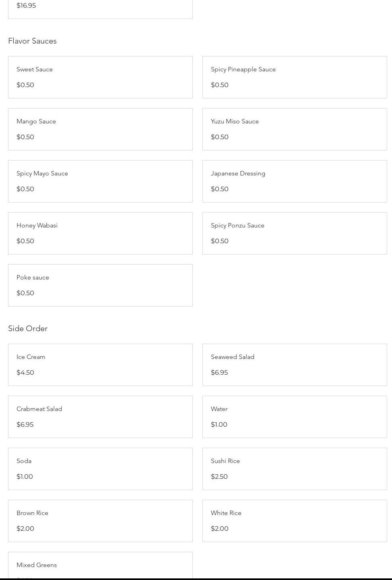
Task: Choose the Poke sauce item
Action: coord(100,285)
